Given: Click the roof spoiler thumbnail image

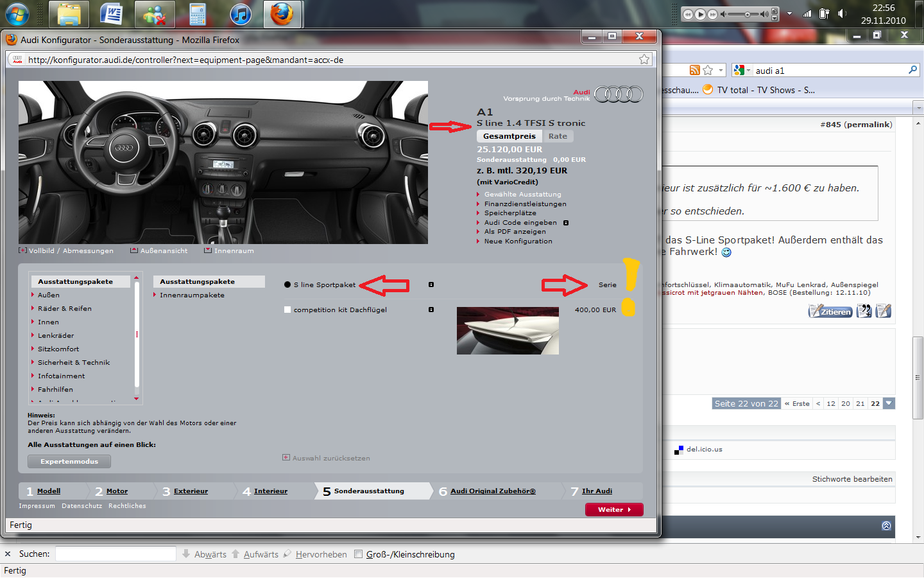Looking at the screenshot, I should 508,331.
